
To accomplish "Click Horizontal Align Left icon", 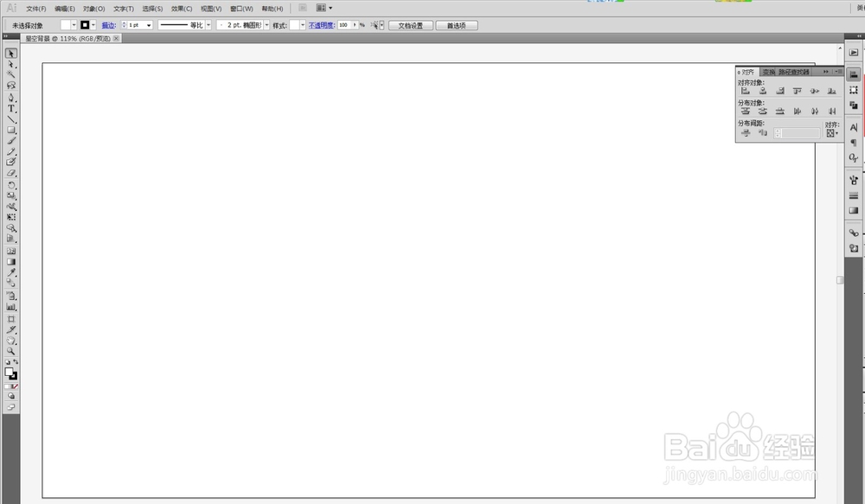I will (x=746, y=91).
